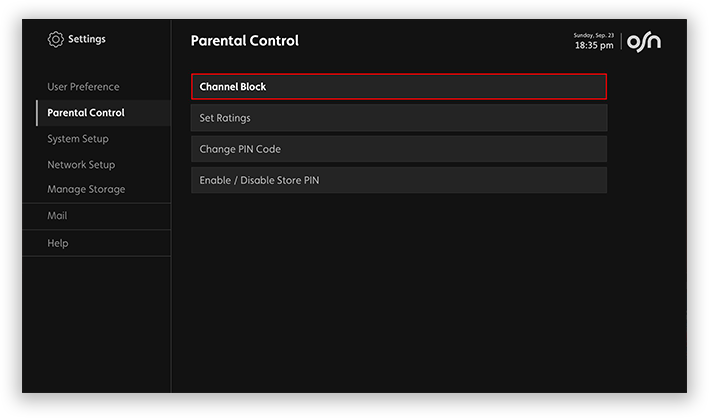Toggle Enable / Disable Store PIN

pos(398,180)
